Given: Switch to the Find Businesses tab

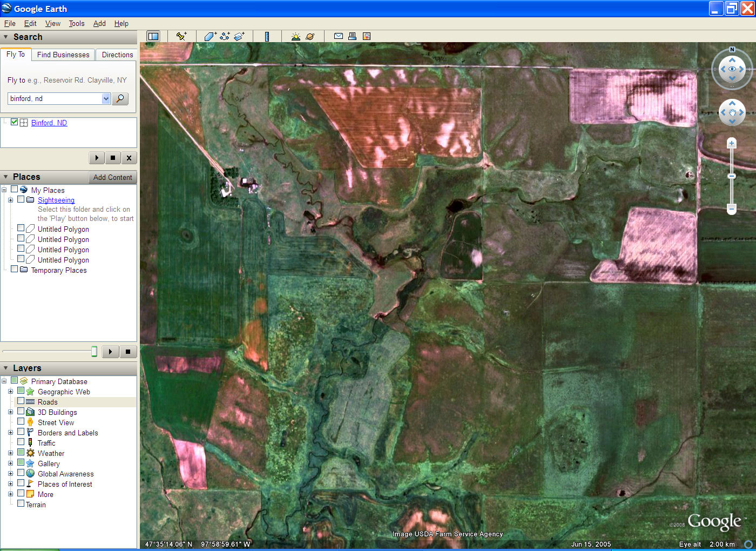Looking at the screenshot, I should 63,55.
